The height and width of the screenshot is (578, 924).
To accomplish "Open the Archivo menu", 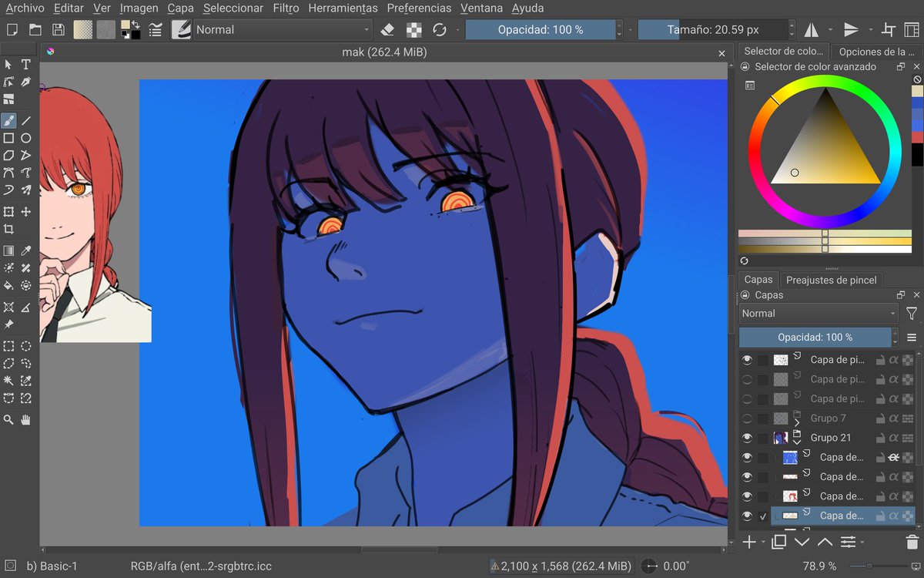I will pos(25,8).
